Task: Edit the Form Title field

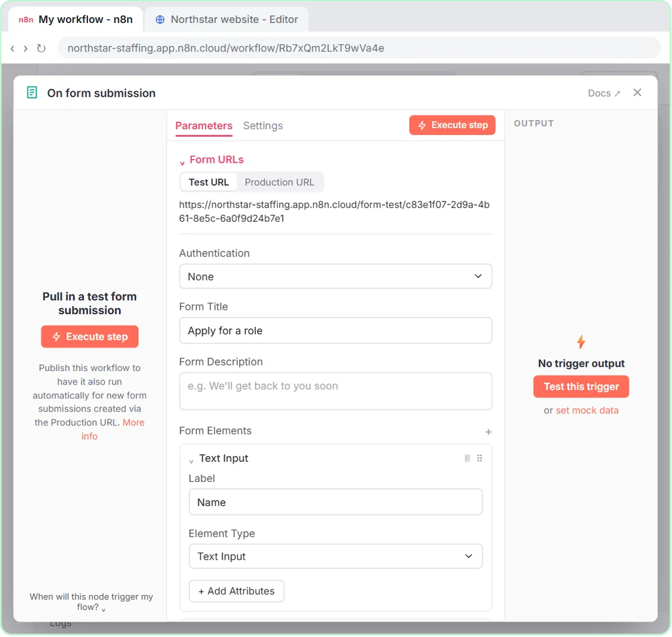Action: tap(335, 331)
